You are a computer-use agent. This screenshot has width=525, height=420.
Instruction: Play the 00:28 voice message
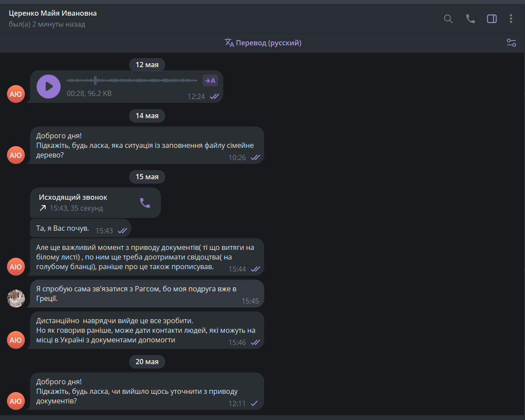pos(48,86)
